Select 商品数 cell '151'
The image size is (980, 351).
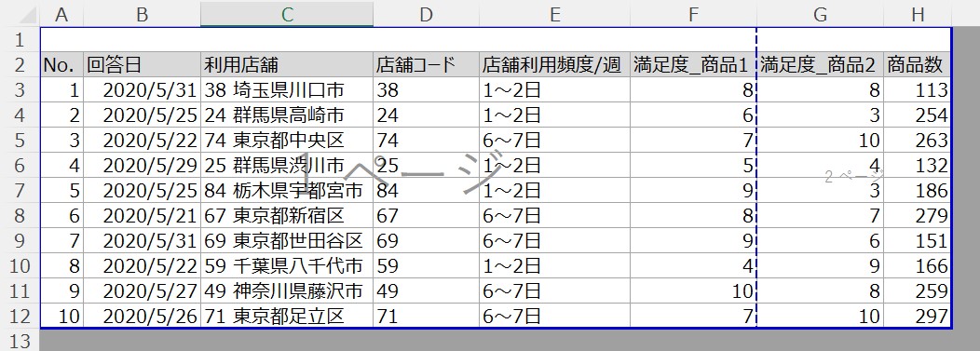[918, 241]
